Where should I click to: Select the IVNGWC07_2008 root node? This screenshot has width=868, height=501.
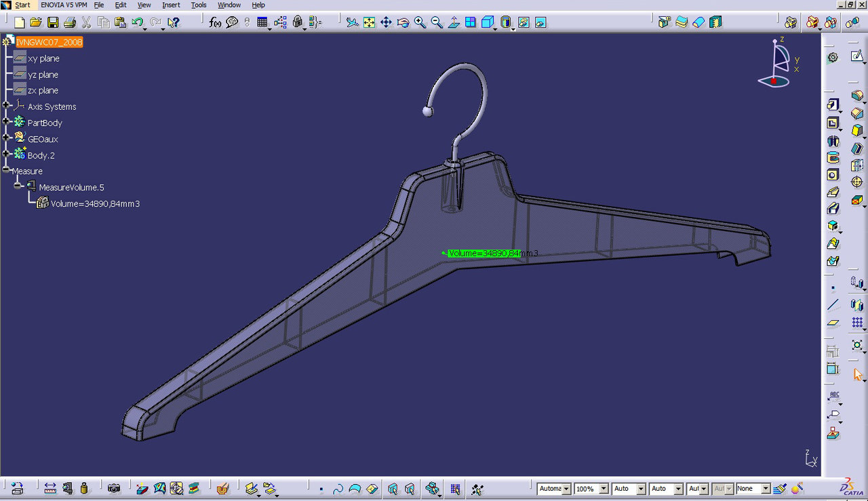50,42
